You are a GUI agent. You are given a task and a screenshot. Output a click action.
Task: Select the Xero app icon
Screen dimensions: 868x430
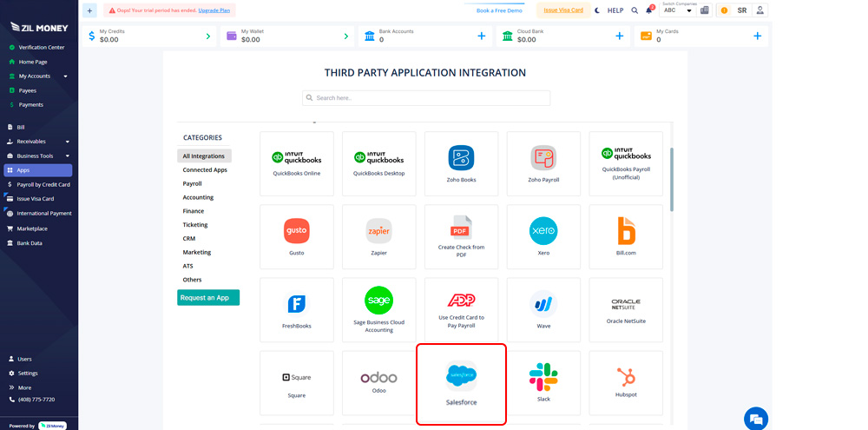point(543,230)
